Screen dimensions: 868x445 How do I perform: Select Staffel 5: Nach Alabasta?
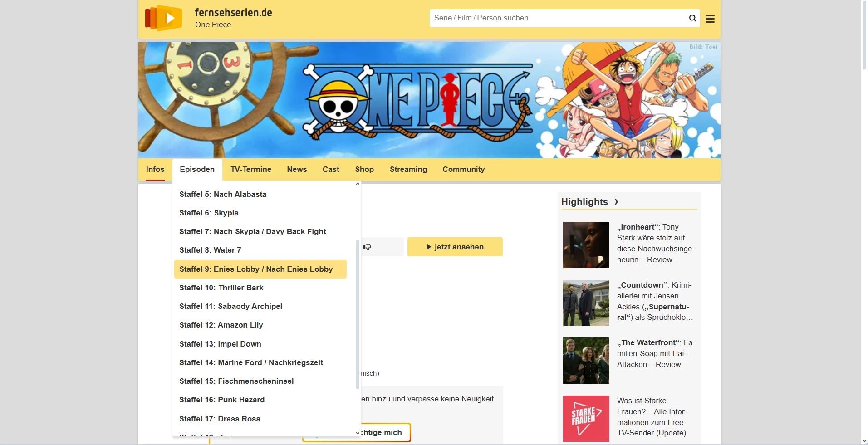click(260, 194)
